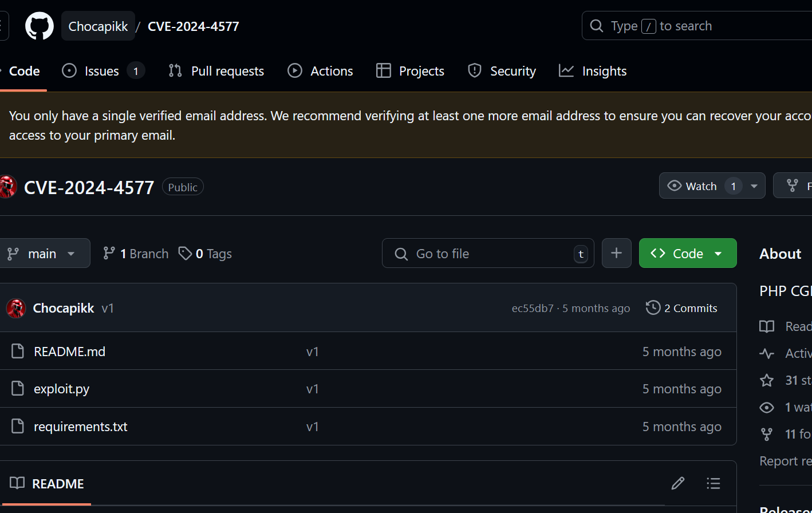
Task: Open the CVE-2024-4577 repository breadcrumb link
Action: point(194,26)
